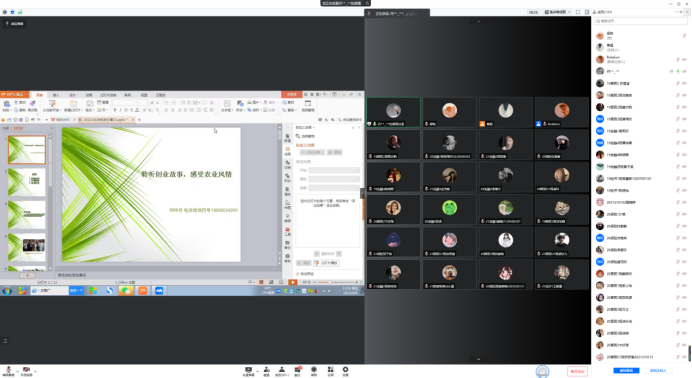Open the record meeting icon
This screenshot has width=692, height=378.
click(314, 371)
